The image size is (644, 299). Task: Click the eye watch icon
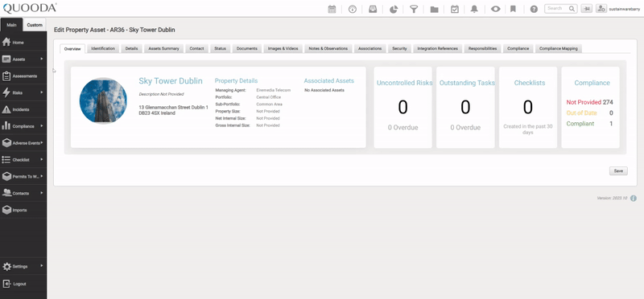pyautogui.click(x=495, y=9)
